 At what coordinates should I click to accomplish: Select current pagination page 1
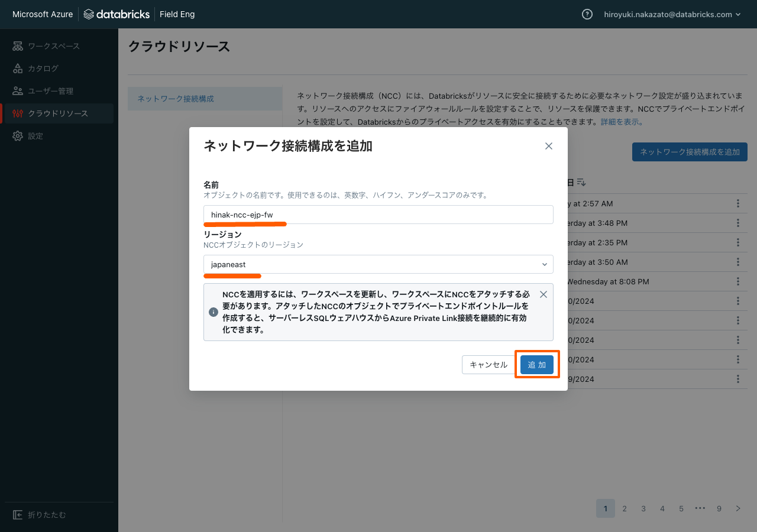[606, 508]
